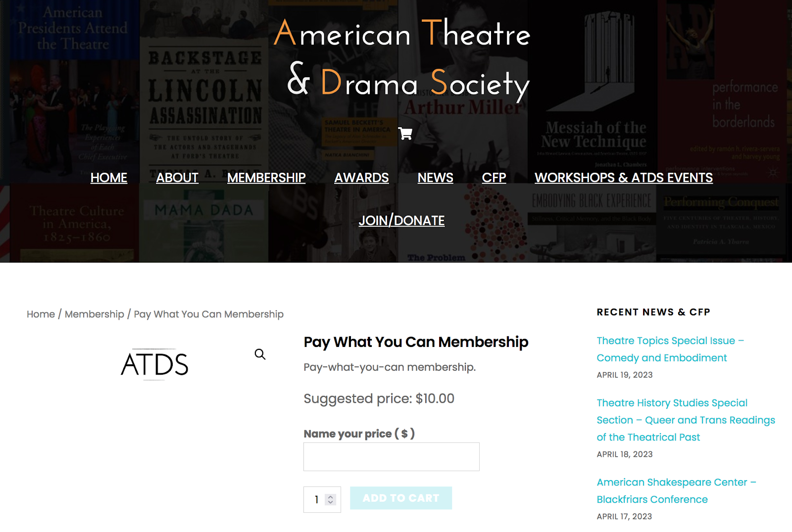
Task: Visit WORKSHOPS & ATDS EVENTS
Action: click(x=623, y=178)
